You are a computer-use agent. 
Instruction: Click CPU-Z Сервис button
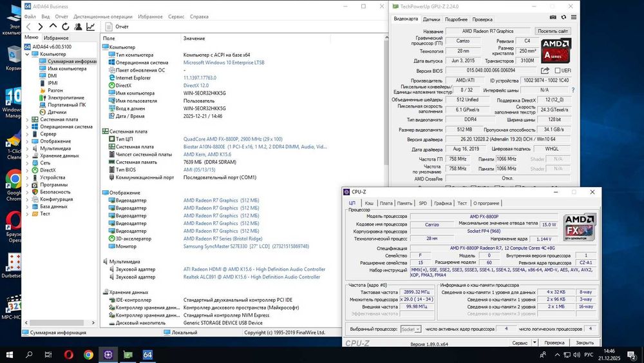pos(520,342)
